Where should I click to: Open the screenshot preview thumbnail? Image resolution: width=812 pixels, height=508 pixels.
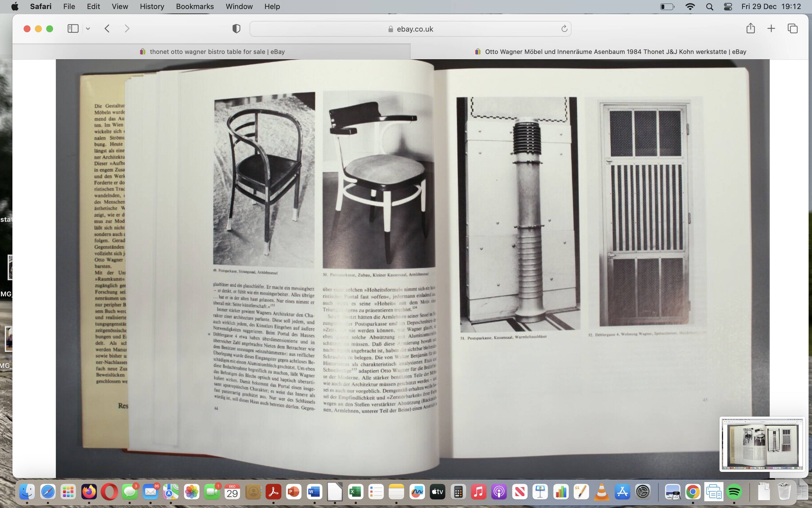[762, 444]
